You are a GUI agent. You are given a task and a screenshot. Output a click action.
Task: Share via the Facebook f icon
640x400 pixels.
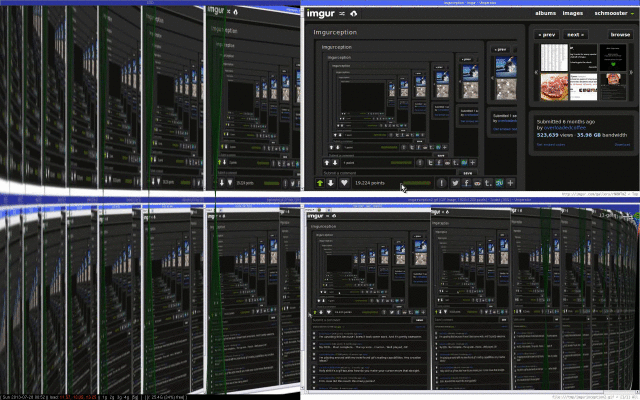[x=466, y=183]
